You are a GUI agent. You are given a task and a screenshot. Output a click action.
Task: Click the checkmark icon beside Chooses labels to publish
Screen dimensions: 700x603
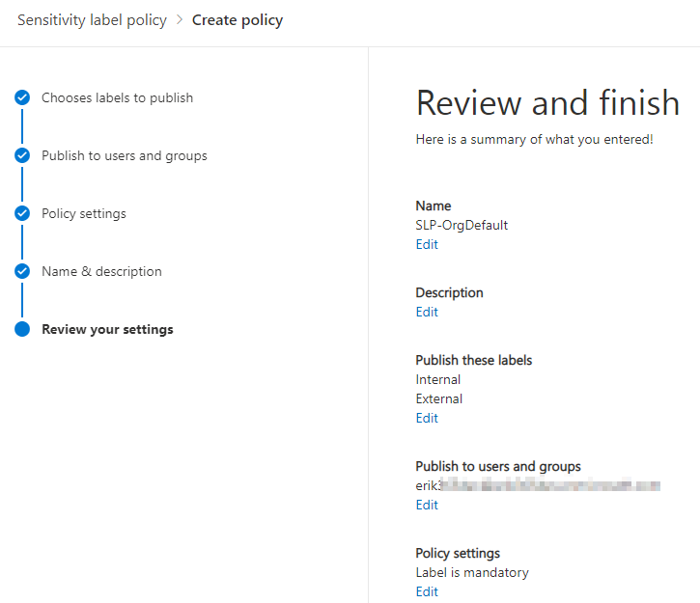pos(22,97)
